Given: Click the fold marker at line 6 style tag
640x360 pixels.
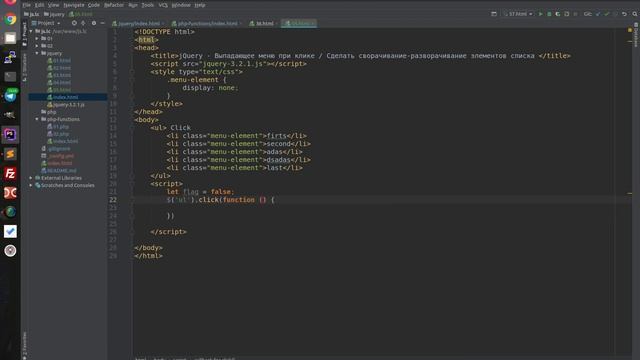Looking at the screenshot, I should pos(132,72).
